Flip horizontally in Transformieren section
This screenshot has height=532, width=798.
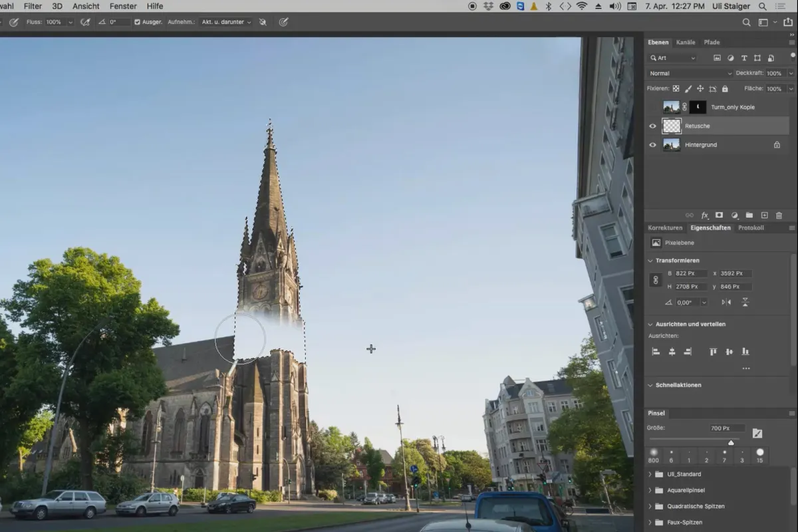pyautogui.click(x=726, y=302)
